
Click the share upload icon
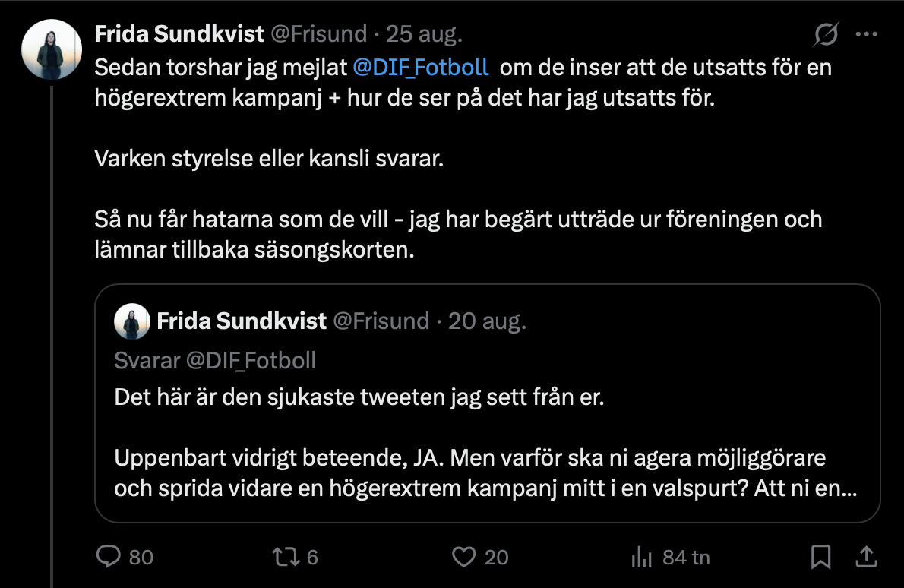point(866,557)
